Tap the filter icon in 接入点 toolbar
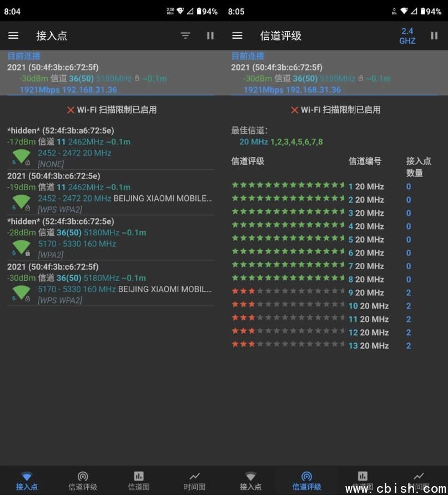The height and width of the screenshot is (495, 448). pos(185,36)
